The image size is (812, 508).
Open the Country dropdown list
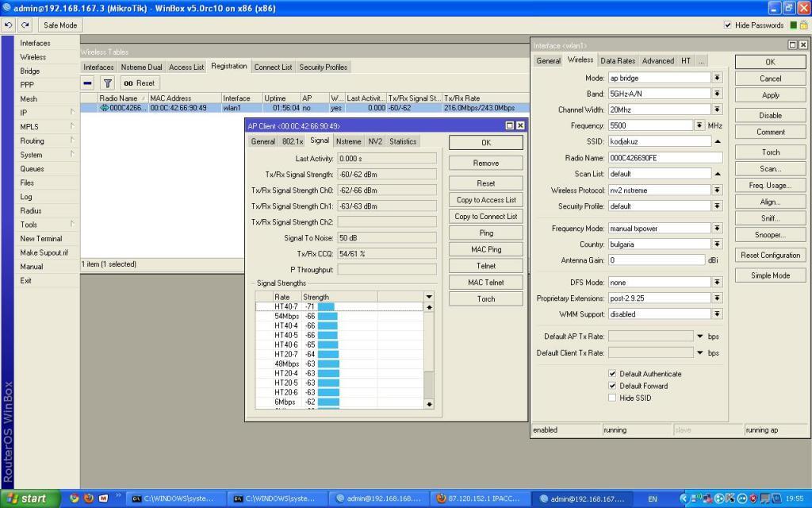click(717, 244)
